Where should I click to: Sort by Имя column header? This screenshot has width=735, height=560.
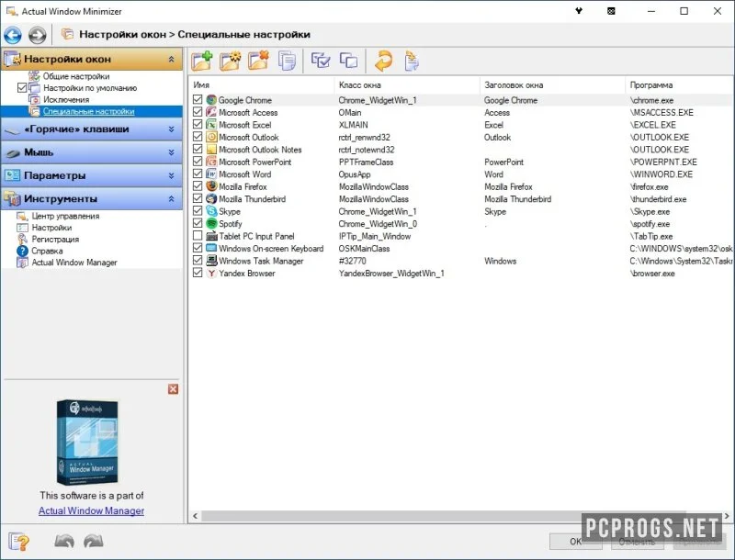pos(262,85)
